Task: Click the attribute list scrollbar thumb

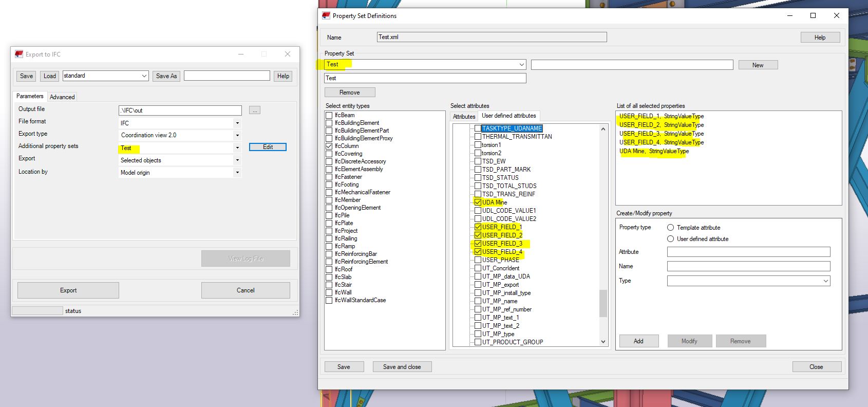Action: tap(603, 304)
